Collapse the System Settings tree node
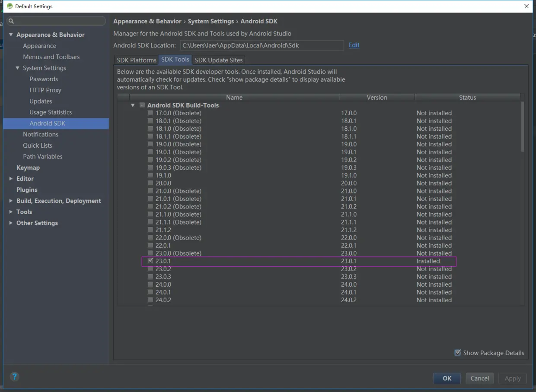Image resolution: width=536 pixels, height=392 pixels. pos(18,68)
